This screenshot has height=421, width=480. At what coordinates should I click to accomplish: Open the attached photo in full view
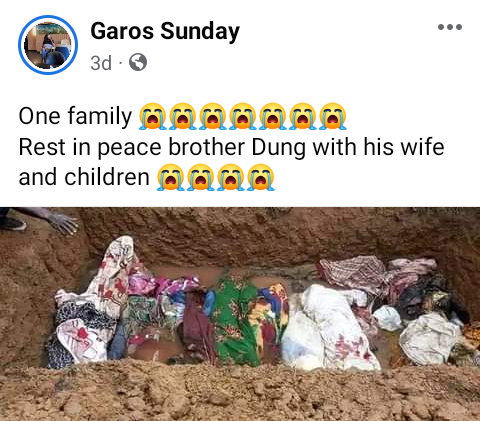pyautogui.click(x=240, y=314)
